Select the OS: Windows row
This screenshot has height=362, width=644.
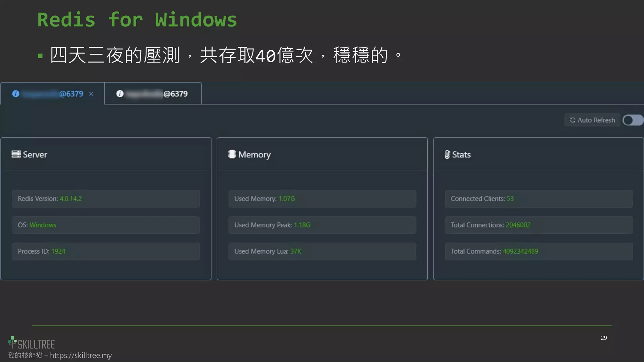(x=106, y=225)
